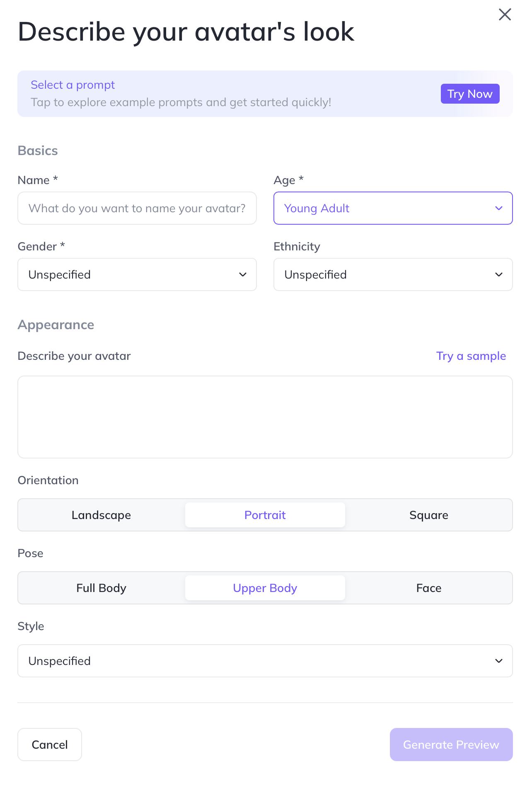Switch pose to Face
Screen dimensions: 532x786
[428, 588]
